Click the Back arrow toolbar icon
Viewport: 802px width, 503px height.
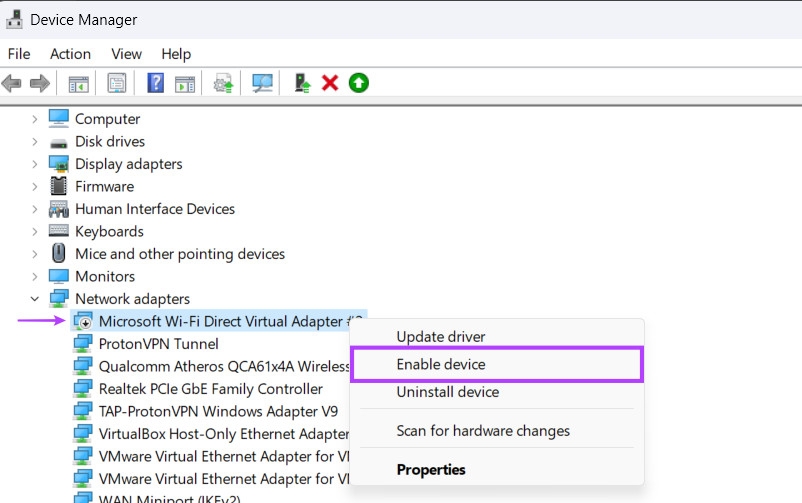pyautogui.click(x=13, y=83)
